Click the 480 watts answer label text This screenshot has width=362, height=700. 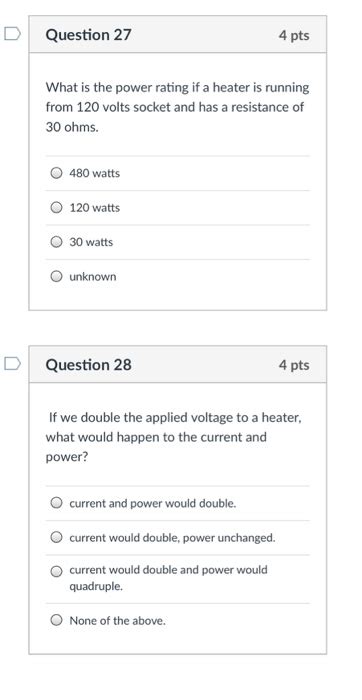pyautogui.click(x=95, y=173)
